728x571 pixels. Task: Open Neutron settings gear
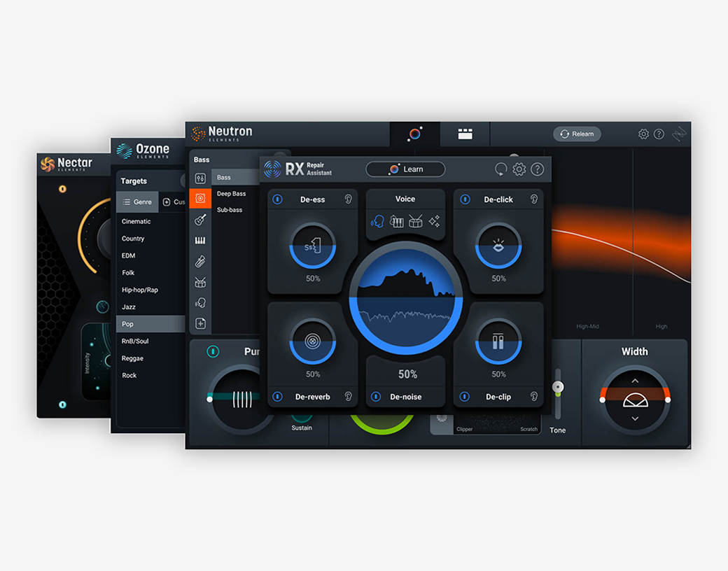[x=643, y=134]
